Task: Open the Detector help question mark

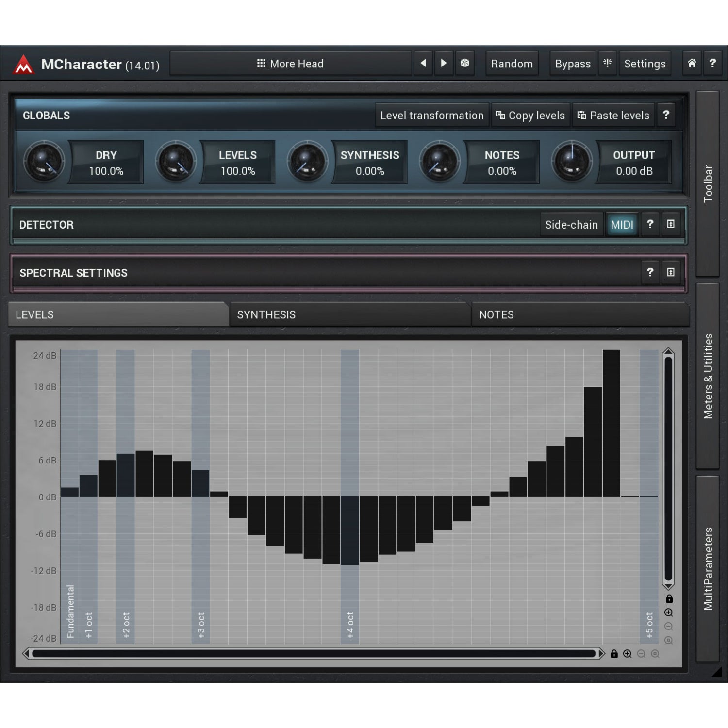Action: tap(650, 224)
